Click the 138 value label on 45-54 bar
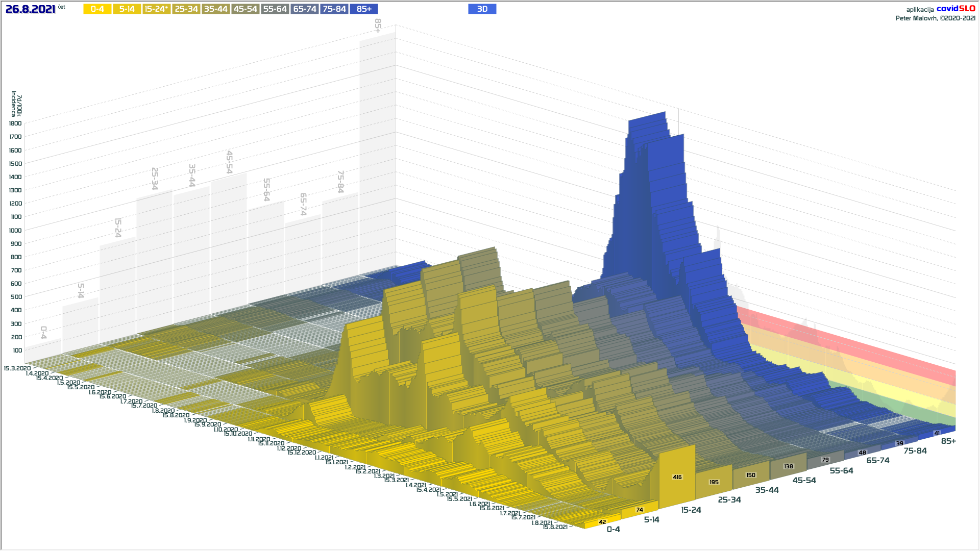 pyautogui.click(x=789, y=466)
